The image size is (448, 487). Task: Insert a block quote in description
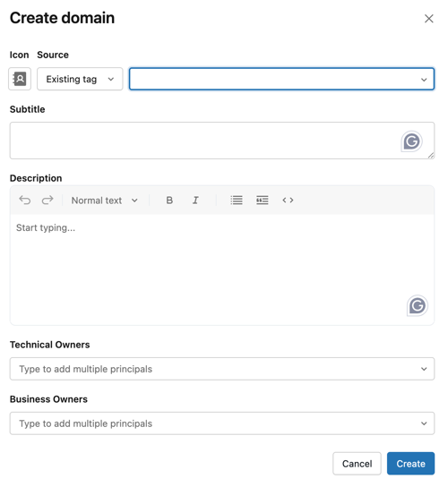pyautogui.click(x=263, y=201)
